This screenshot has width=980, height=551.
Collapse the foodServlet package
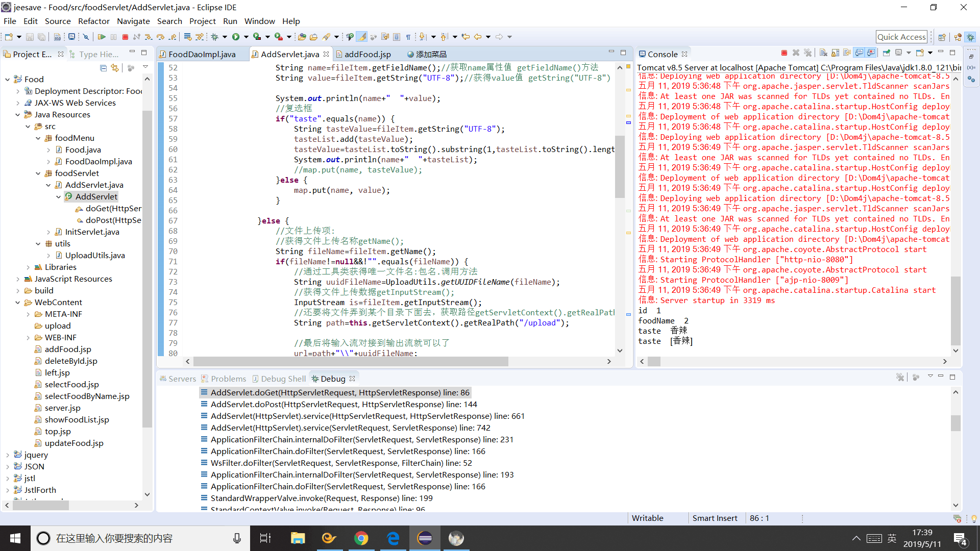[x=38, y=173]
